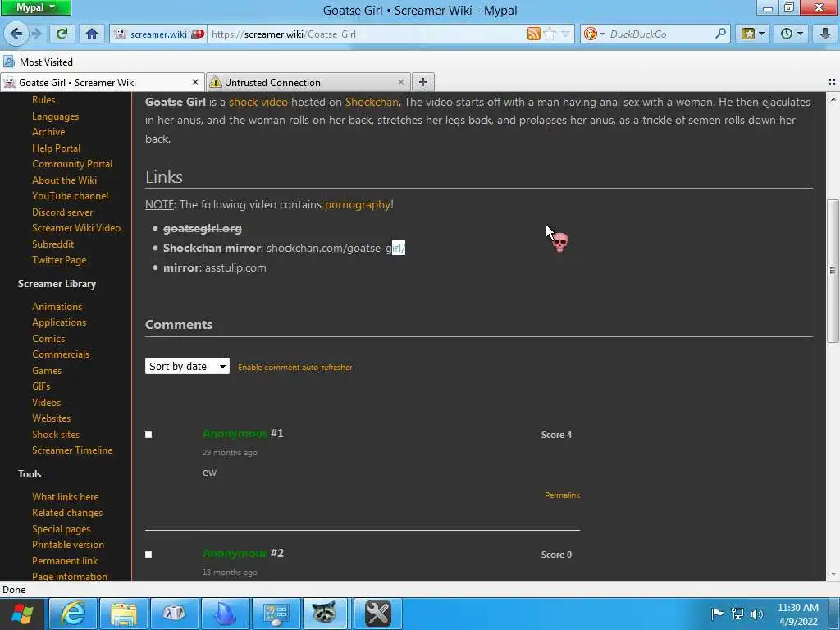Image resolution: width=840 pixels, height=630 pixels.
Task: Open the DuckDuckGo search engine selector
Action: tap(594, 34)
